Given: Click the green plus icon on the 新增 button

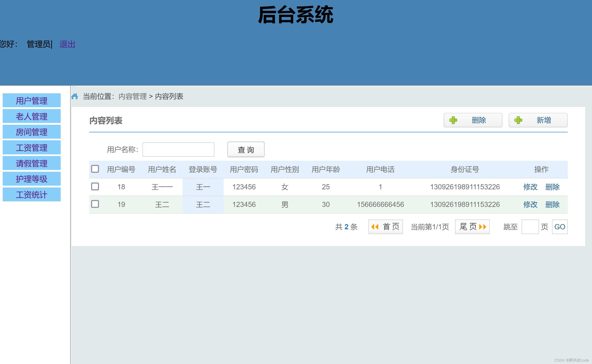Looking at the screenshot, I should point(519,120).
